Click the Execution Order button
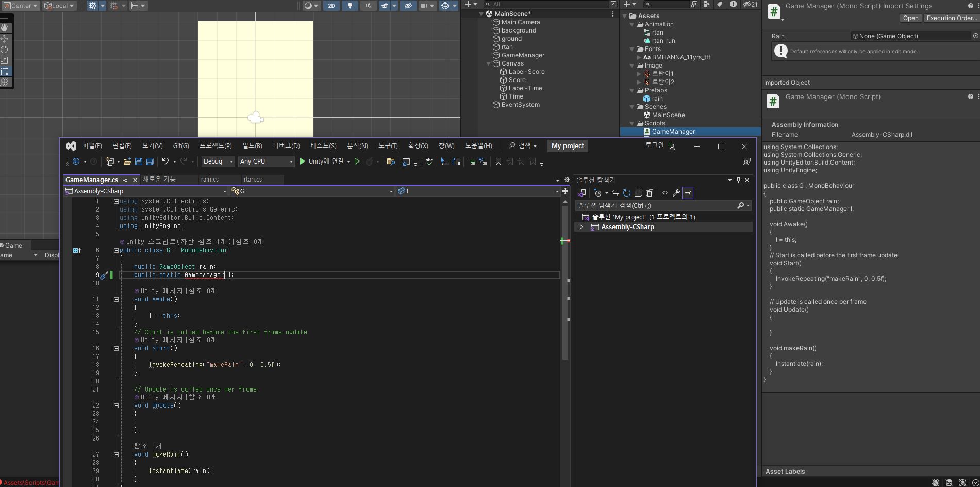Image resolution: width=980 pixels, height=487 pixels. coord(951,18)
